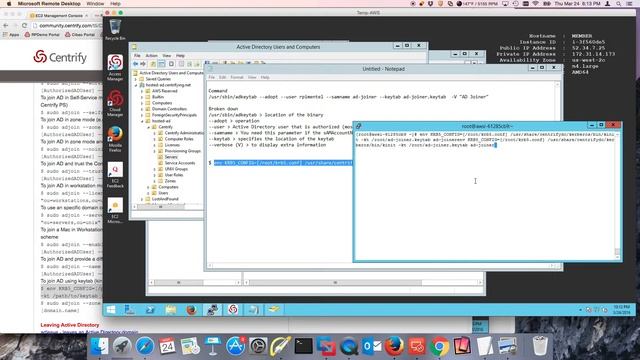Click Up one level in Active Directory toolbar

point(153,64)
